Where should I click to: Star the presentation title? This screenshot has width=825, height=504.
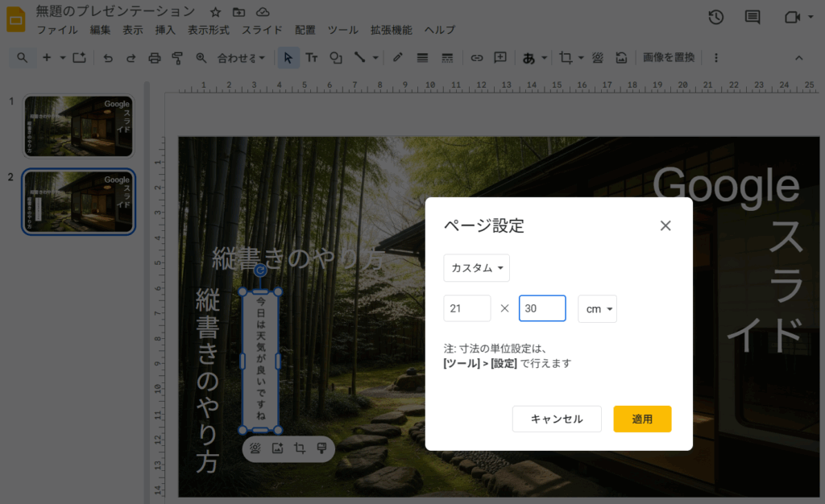point(215,12)
